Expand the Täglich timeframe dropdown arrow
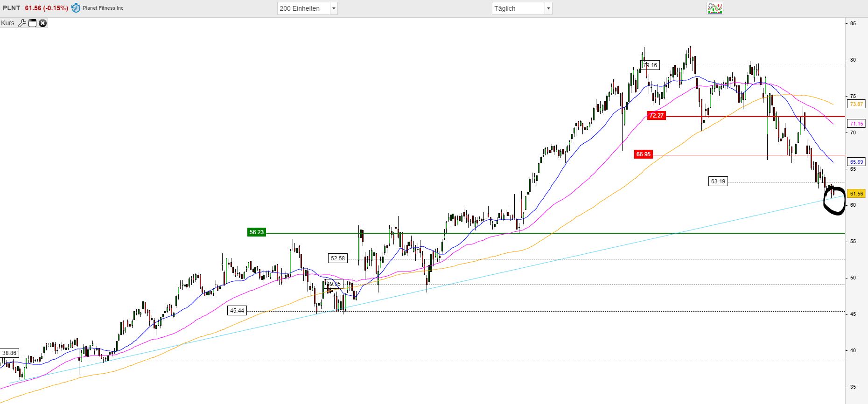Screen dimensions: 868x404 pyautogui.click(x=548, y=8)
